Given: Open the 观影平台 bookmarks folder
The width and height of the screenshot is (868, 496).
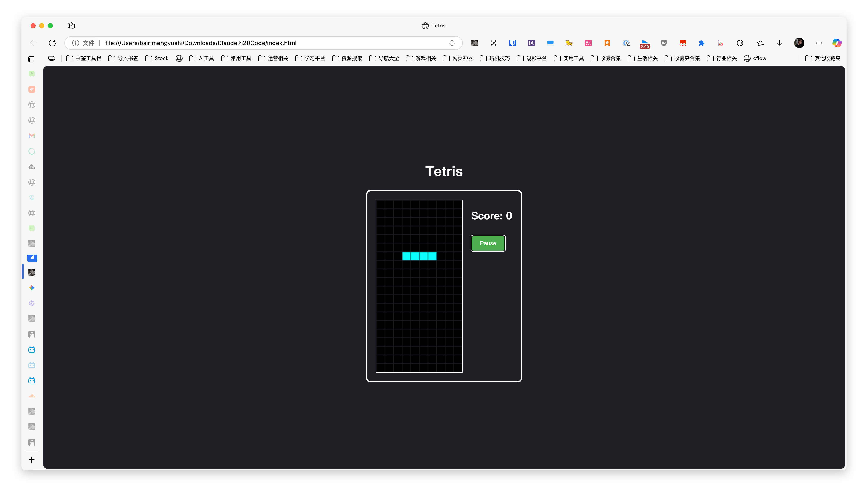Looking at the screenshot, I should (532, 58).
